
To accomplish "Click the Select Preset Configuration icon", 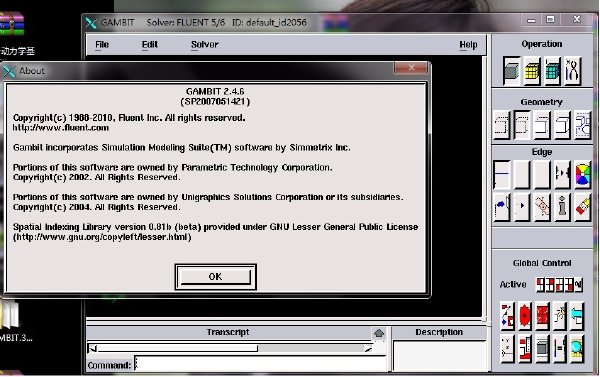I will [543, 316].
